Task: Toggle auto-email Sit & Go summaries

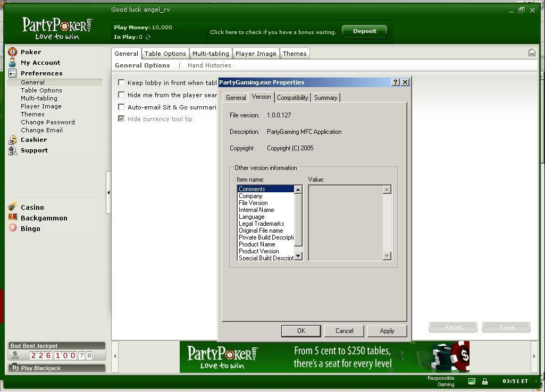Action: 121,106
